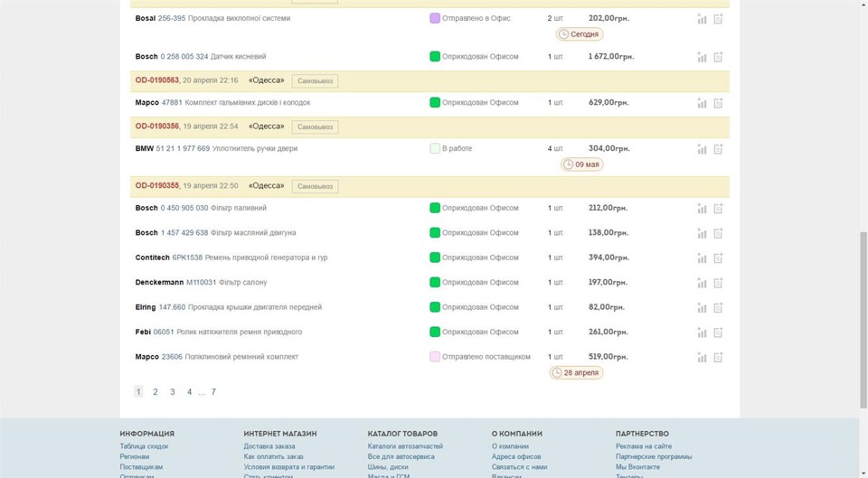The height and width of the screenshot is (478, 868).
Task: Open Адреса офисов footer link
Action: (x=516, y=456)
